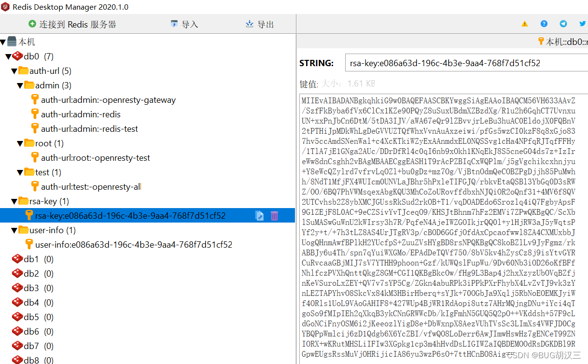Image resolution: width=588 pixels, height=364 pixels.
Task: Click the Redis Desktop Manager title icon
Action: [5, 7]
